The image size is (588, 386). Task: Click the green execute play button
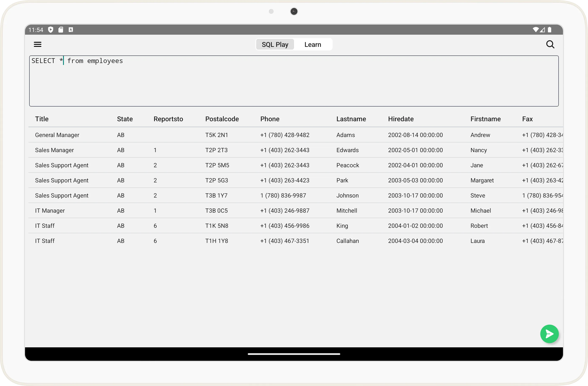tap(549, 334)
